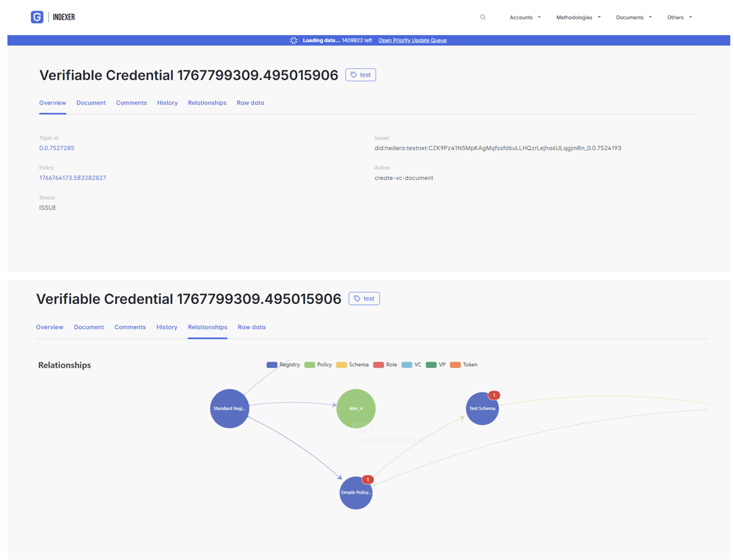
Task: Open the Others menu in the navbar
Action: click(x=679, y=17)
